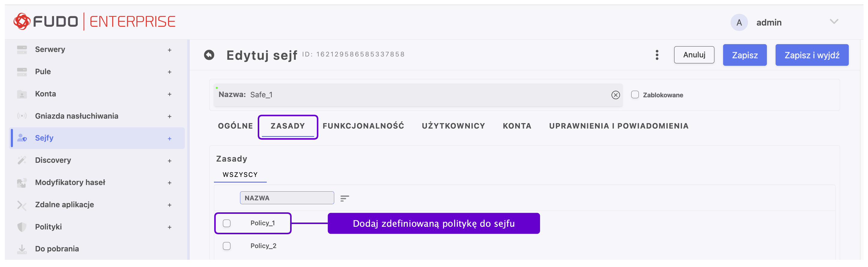The image size is (868, 267).
Task: Expand Gniazda nasłuchiwania with its plus
Action: click(170, 117)
